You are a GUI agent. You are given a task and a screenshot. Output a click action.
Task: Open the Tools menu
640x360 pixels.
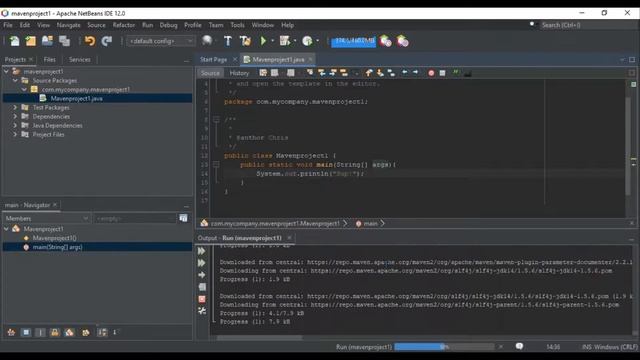237,25
